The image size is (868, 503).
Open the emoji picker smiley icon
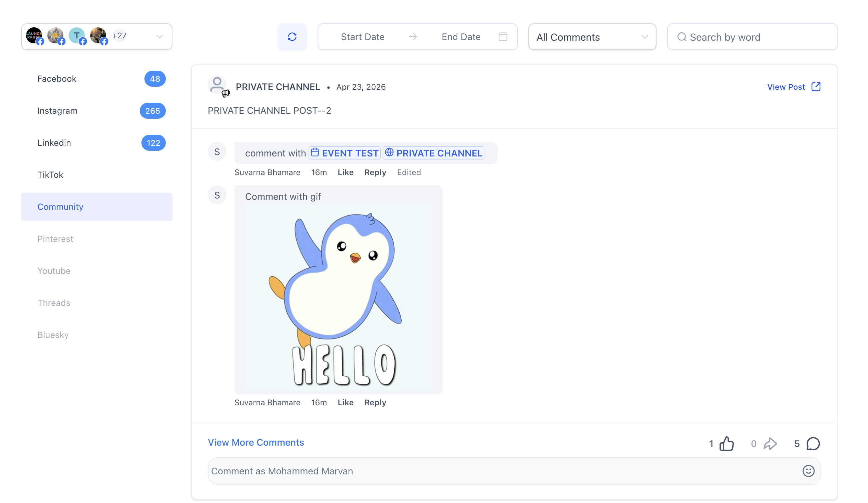click(808, 471)
